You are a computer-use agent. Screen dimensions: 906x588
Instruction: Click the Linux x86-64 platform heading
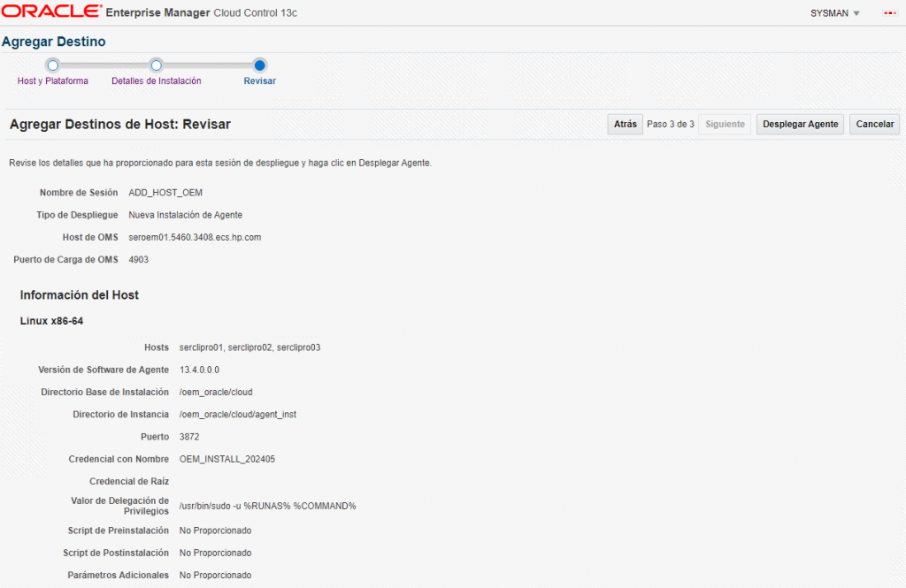click(52, 320)
